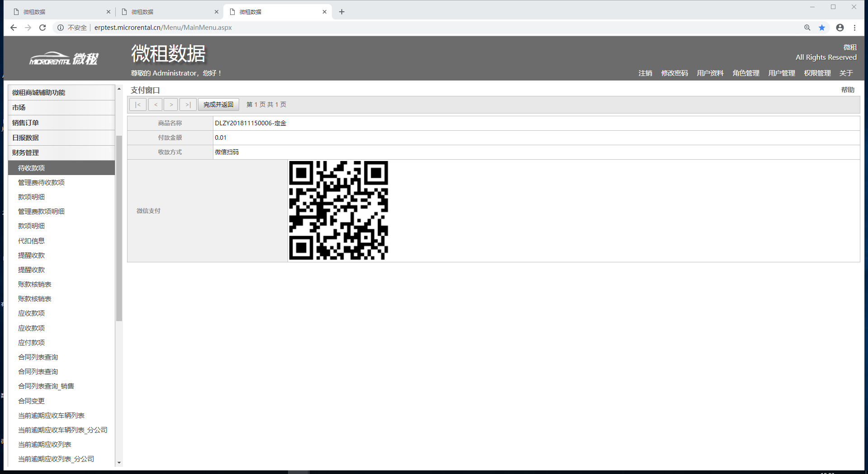Click the WeChat payment QR code image
Viewport: 868px width, 474px height.
coord(339,211)
